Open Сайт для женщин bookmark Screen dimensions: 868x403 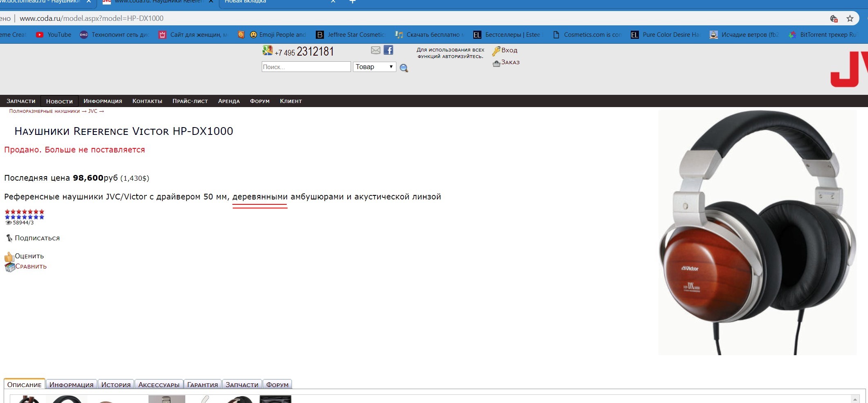pyautogui.click(x=193, y=35)
